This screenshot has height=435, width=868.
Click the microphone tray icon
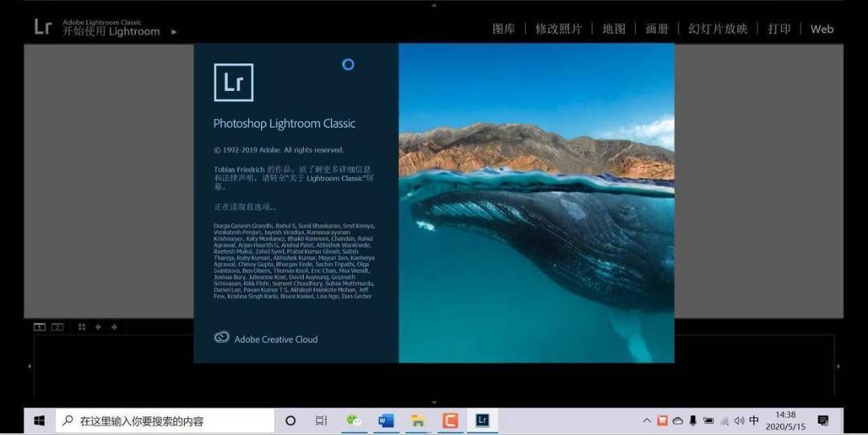tap(693, 421)
